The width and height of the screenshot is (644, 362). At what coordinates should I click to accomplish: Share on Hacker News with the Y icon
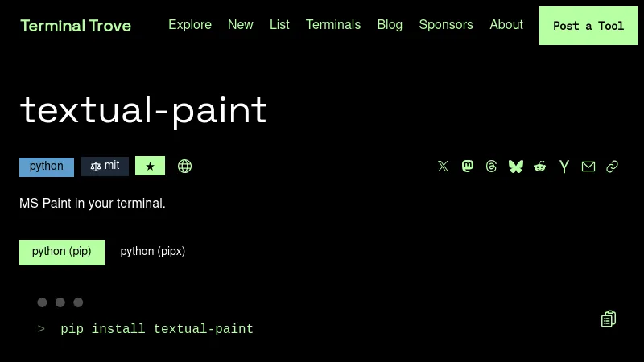pyautogui.click(x=564, y=167)
